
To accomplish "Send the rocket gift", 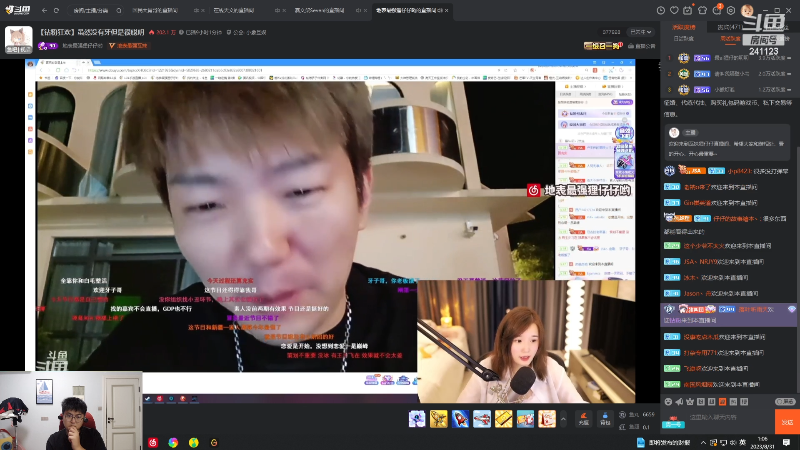I will [x=460, y=419].
